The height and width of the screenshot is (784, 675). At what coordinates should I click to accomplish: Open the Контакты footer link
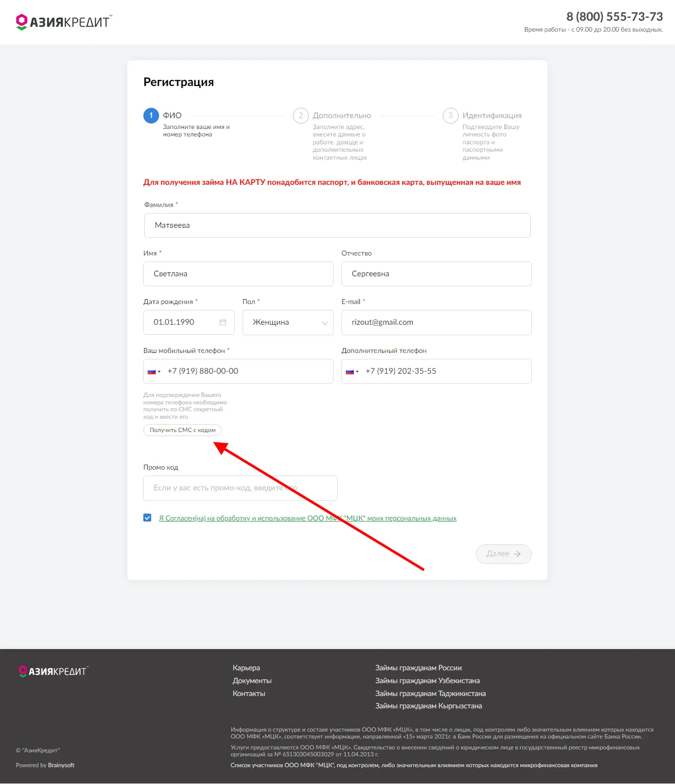249,694
